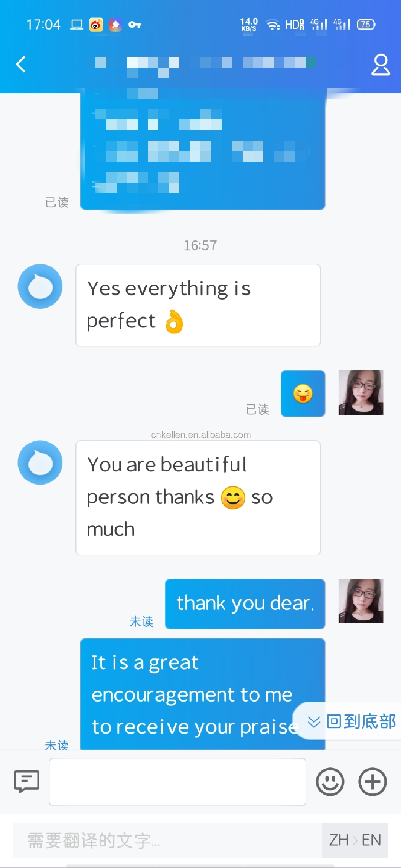
Task: Focus the message text input box
Action: [177, 782]
